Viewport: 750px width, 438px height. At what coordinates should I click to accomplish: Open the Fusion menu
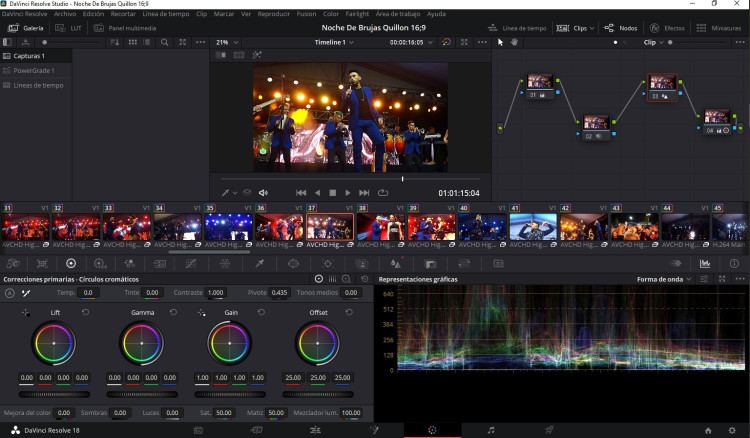(306, 14)
